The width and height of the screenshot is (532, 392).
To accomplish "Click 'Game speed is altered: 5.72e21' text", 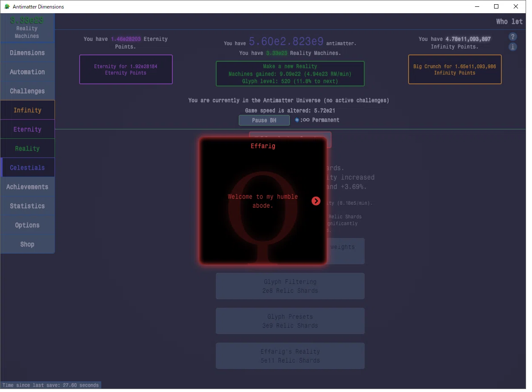I will [290, 110].
